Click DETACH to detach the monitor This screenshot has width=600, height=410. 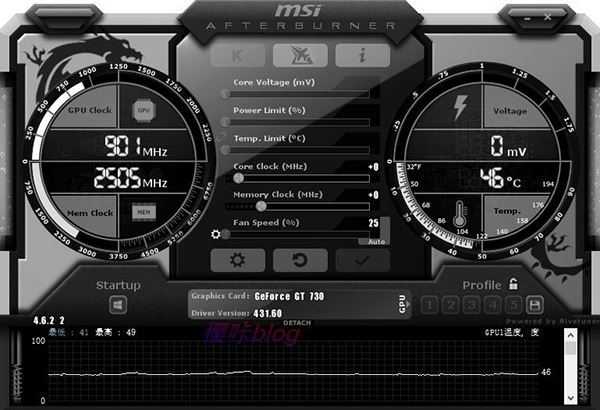[x=297, y=323]
